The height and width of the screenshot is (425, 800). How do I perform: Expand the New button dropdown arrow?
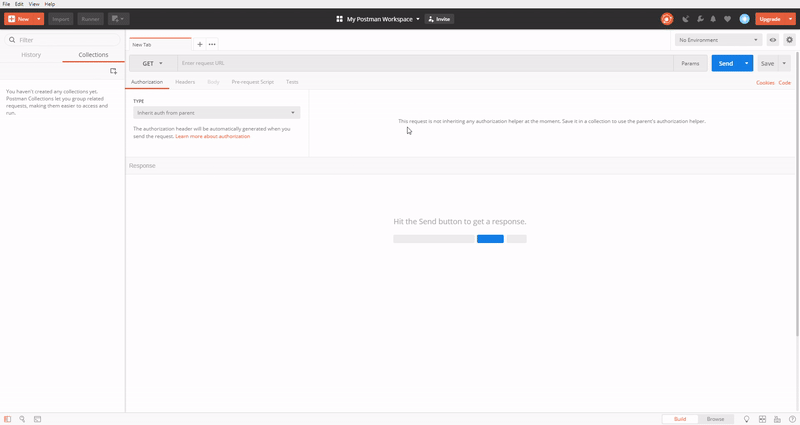point(39,19)
